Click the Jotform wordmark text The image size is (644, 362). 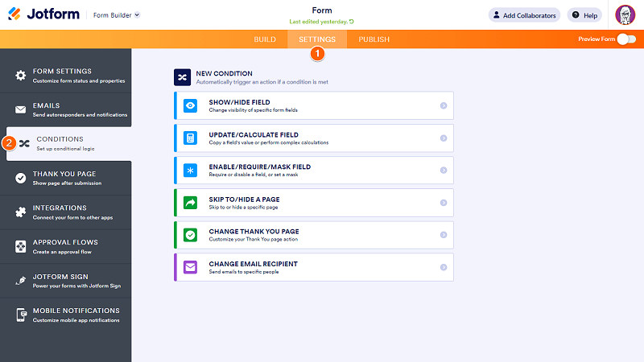pyautogui.click(x=53, y=14)
